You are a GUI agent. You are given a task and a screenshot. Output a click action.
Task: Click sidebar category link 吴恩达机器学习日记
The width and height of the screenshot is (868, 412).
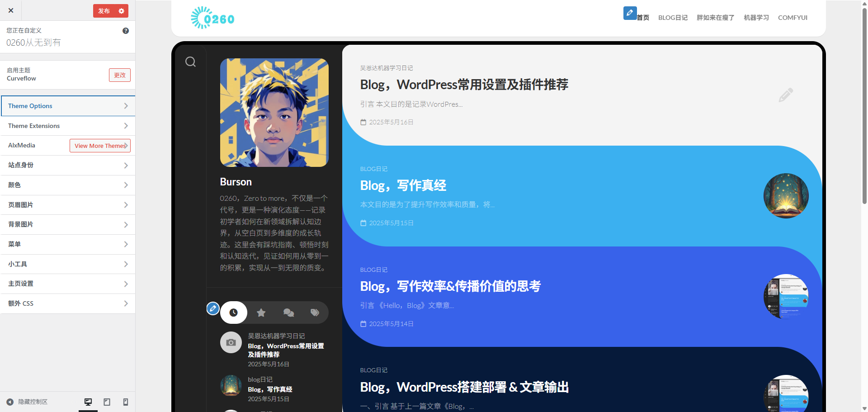tap(276, 336)
